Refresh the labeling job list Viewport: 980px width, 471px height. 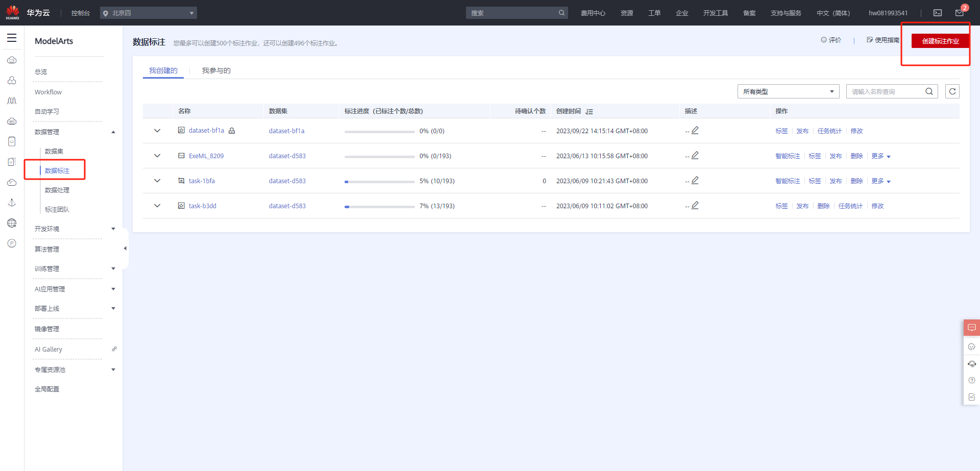click(952, 91)
